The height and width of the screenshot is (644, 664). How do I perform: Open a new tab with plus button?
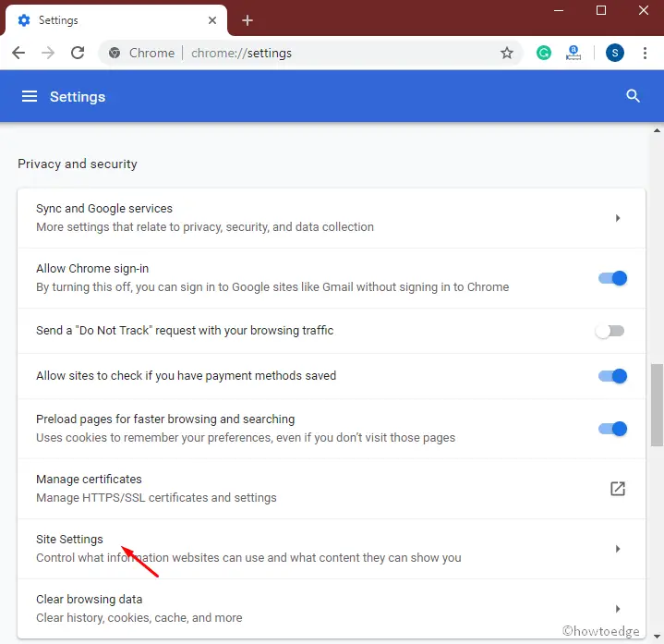pyautogui.click(x=247, y=20)
